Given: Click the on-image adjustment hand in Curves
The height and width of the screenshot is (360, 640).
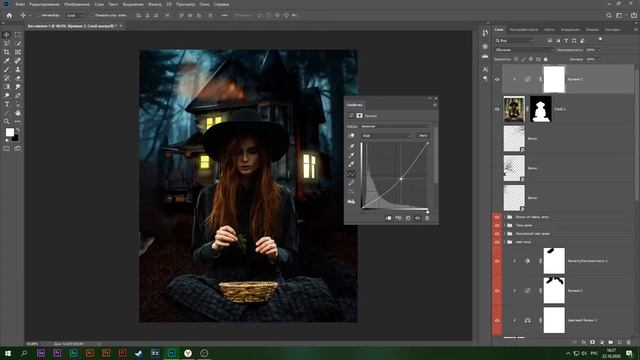Looking at the screenshot, I should click(x=351, y=136).
